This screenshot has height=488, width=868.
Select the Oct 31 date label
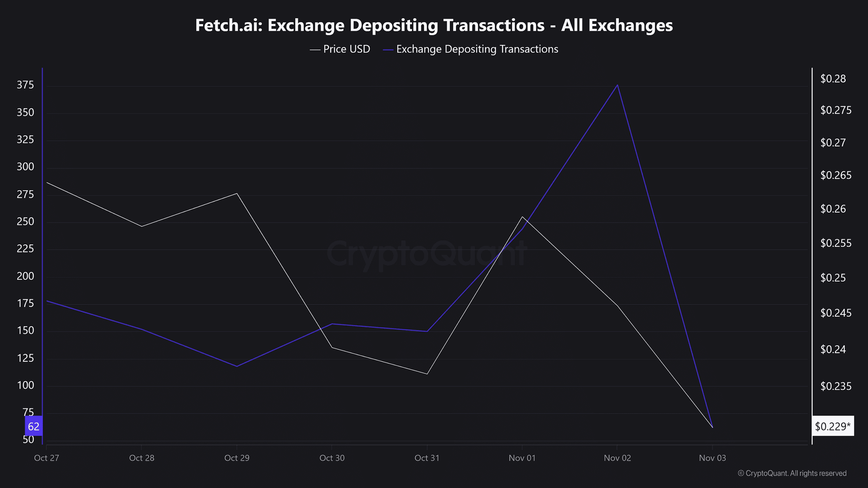coord(427,458)
